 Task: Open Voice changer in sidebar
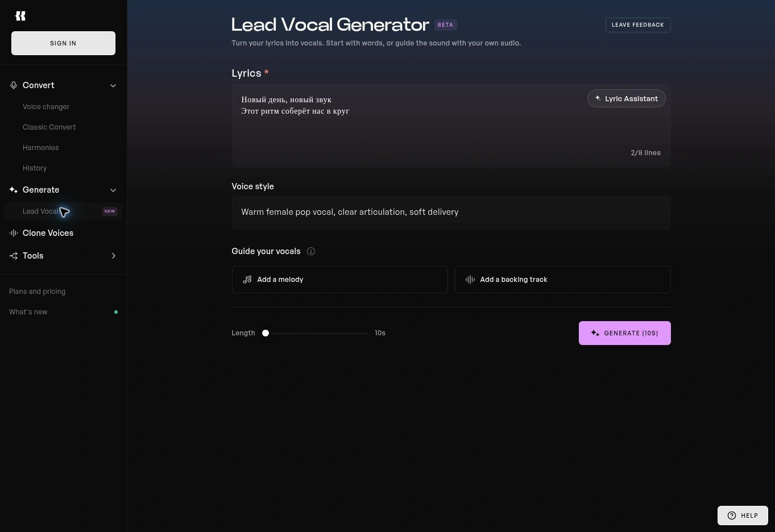pos(46,107)
